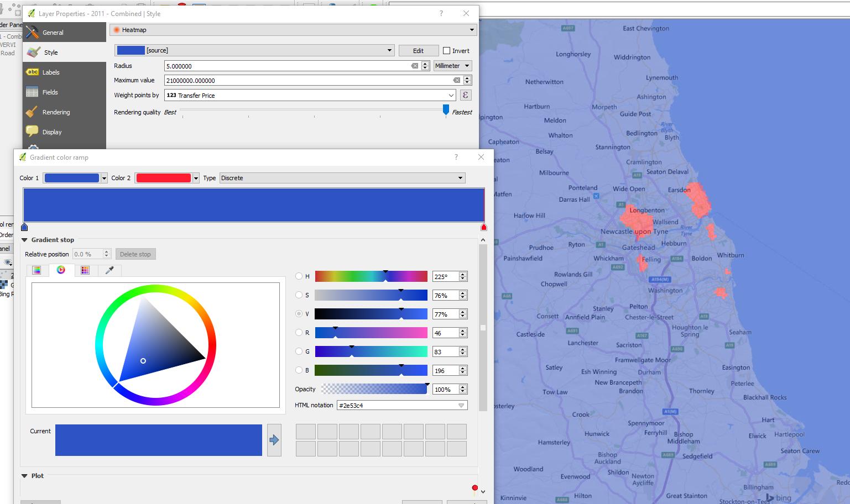
Task: Click the Relative position spin box
Action: click(x=92, y=254)
